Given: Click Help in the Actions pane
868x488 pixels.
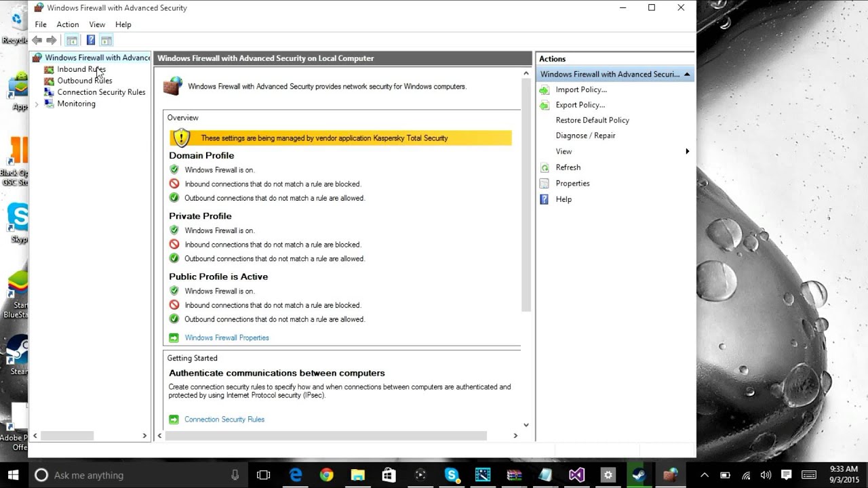Looking at the screenshot, I should (564, 199).
